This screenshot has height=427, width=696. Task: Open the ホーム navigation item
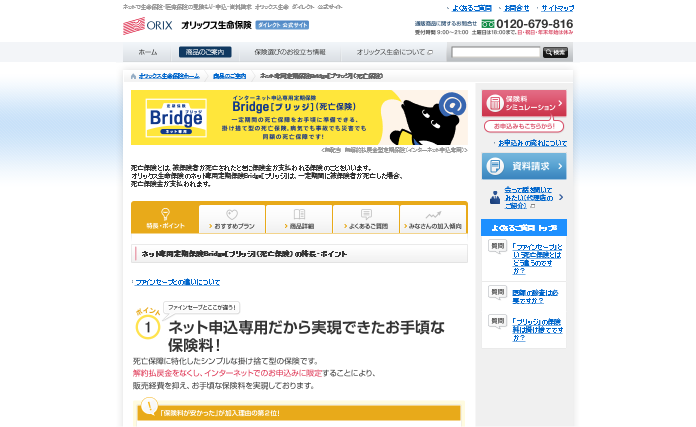pos(148,52)
